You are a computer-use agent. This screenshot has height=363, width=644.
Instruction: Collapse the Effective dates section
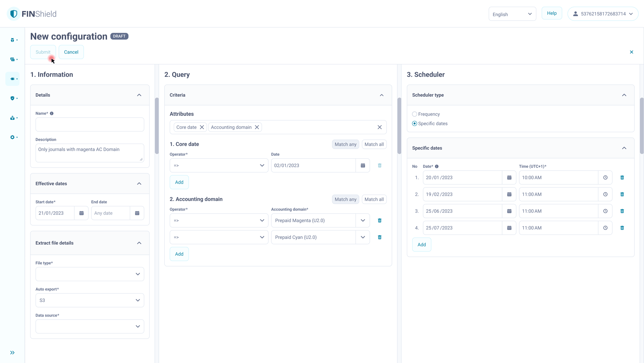[139, 184]
